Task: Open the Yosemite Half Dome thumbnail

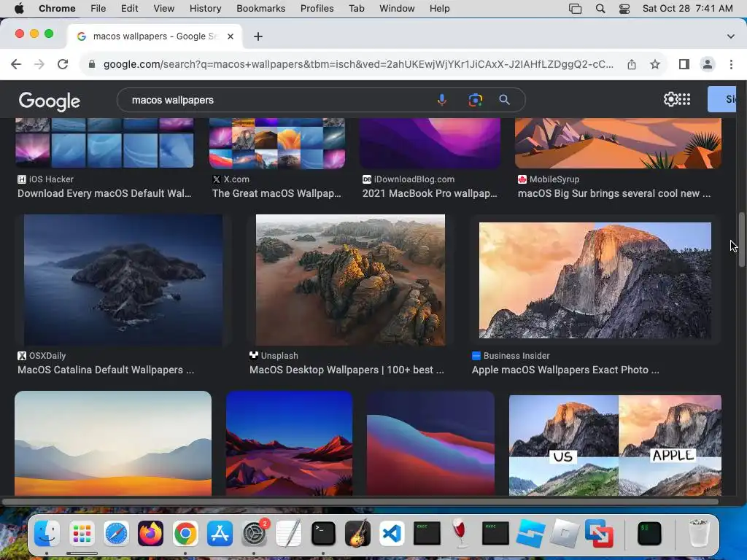Action: [x=595, y=280]
